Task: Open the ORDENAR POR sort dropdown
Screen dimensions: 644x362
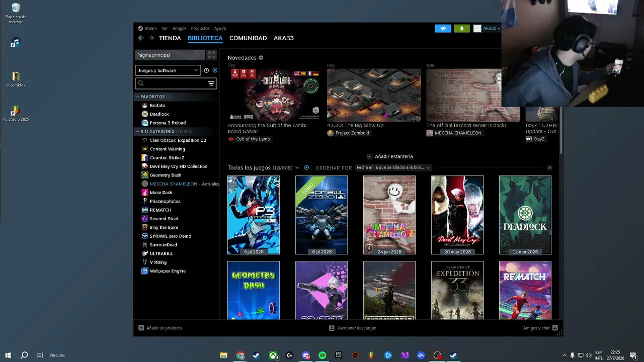Action: point(393,167)
